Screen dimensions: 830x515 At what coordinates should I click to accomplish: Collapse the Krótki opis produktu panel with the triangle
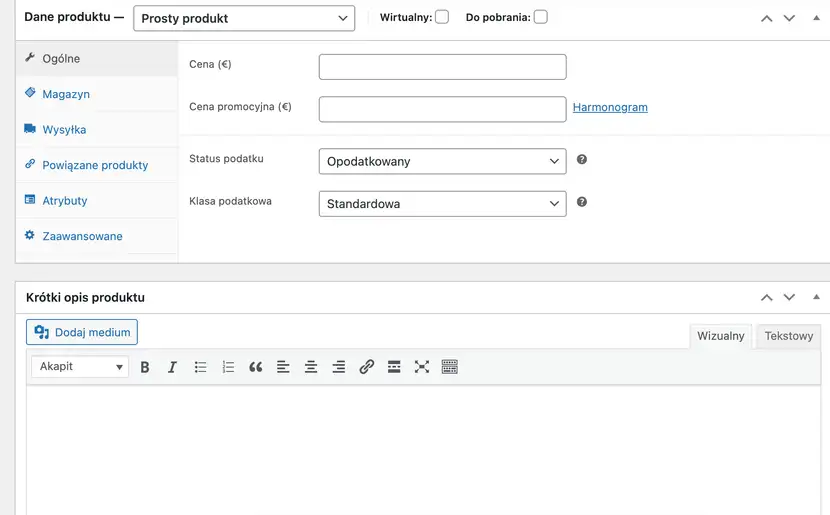816,297
